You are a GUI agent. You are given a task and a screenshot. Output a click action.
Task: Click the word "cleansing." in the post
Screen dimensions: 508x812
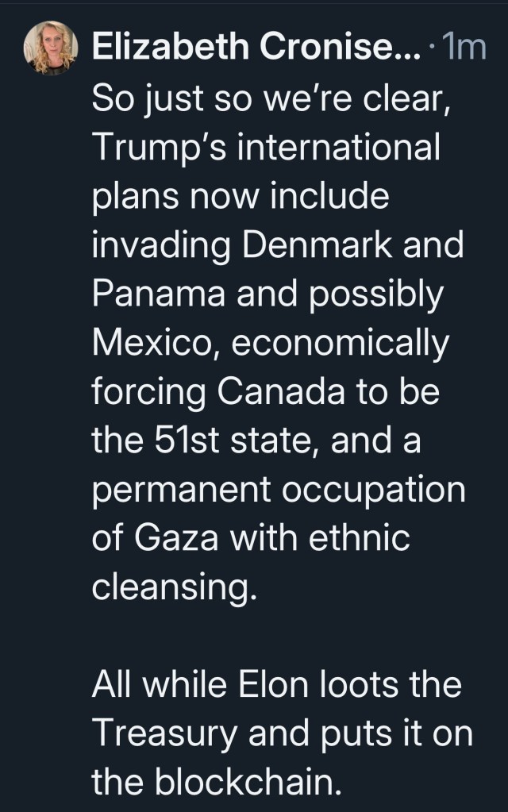point(175,588)
